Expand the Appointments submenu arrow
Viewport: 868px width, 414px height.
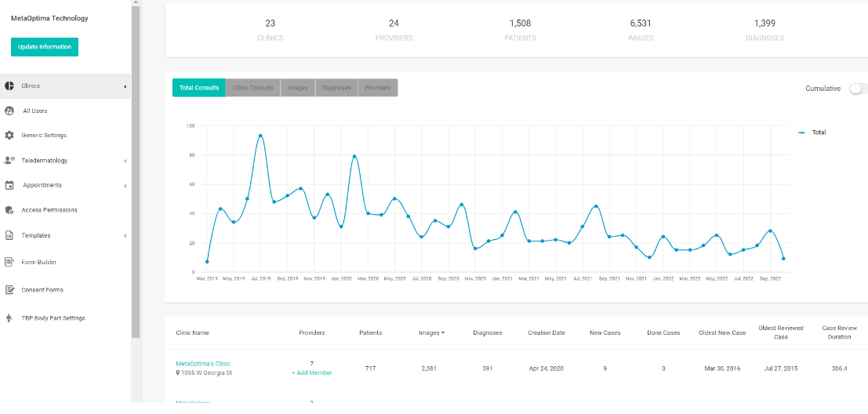[x=125, y=186]
